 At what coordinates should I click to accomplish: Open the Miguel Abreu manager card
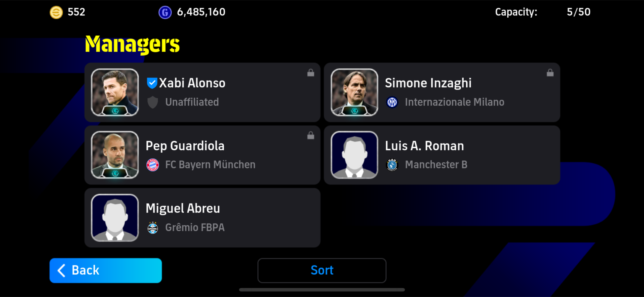(x=203, y=218)
